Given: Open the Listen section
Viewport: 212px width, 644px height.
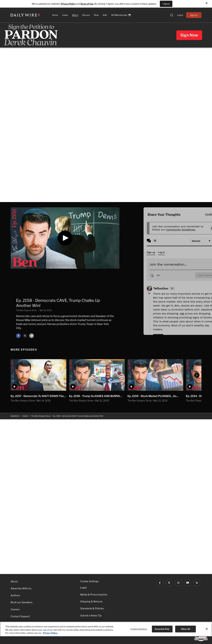Looking at the screenshot, I should pos(65,15).
